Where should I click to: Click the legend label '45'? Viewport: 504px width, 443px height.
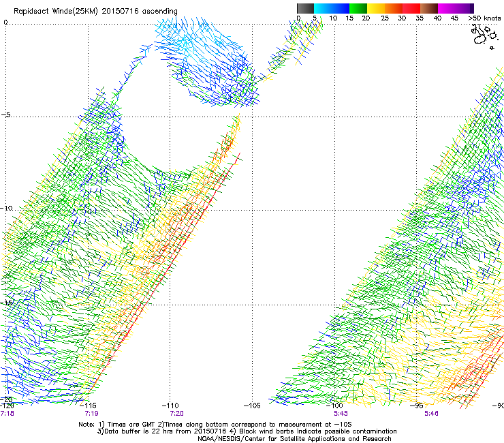(454, 18)
